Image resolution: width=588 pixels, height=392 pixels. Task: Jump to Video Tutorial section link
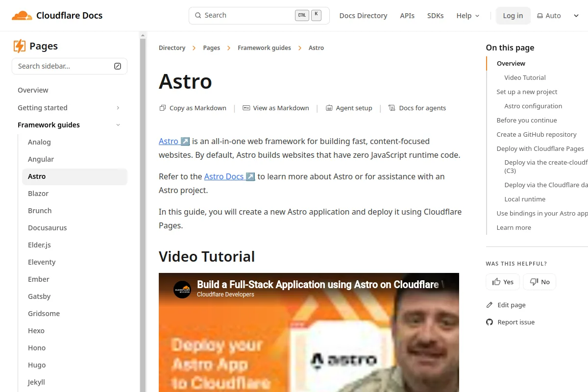525,77
